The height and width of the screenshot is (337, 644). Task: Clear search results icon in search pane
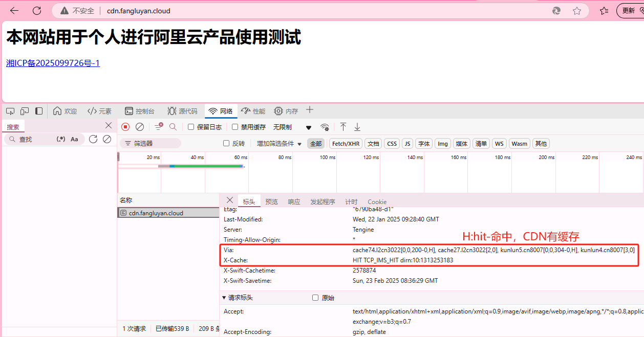point(107,139)
